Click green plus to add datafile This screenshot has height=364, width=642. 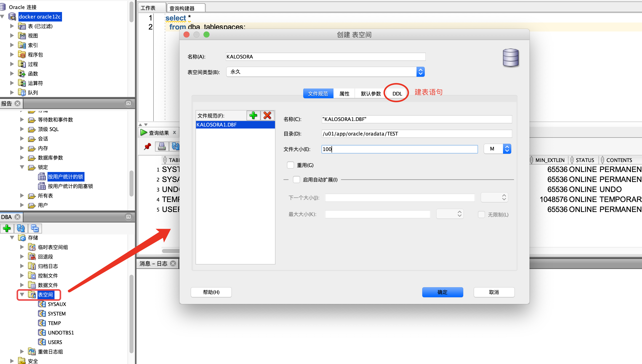(253, 115)
